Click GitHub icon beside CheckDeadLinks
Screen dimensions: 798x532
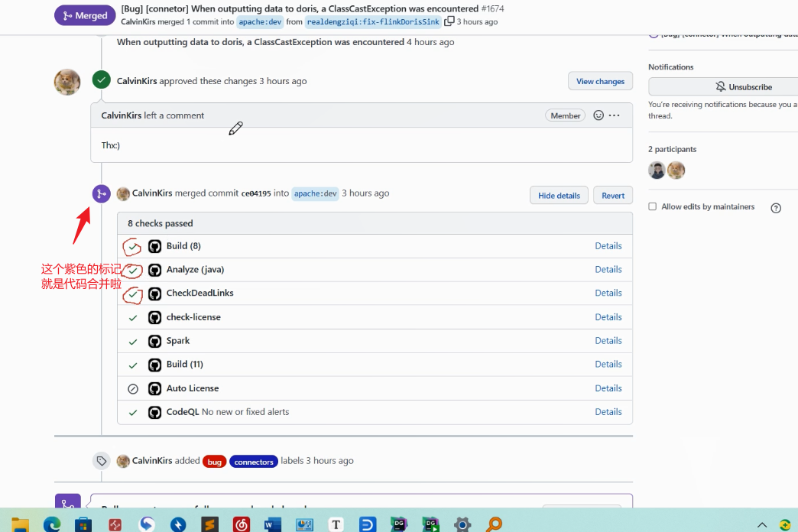[154, 294]
